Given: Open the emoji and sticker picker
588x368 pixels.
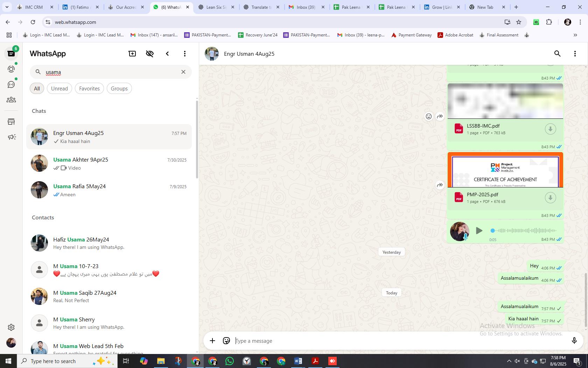Looking at the screenshot, I should point(226,341).
